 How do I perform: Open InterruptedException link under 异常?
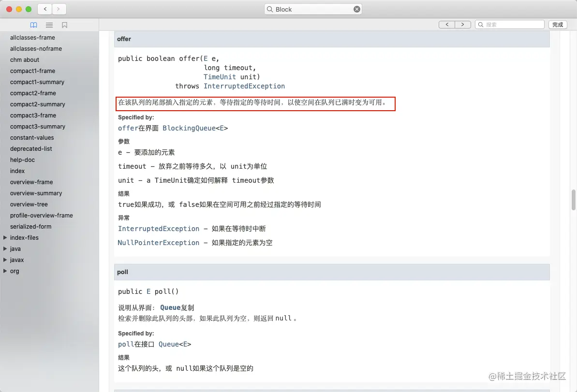159,229
